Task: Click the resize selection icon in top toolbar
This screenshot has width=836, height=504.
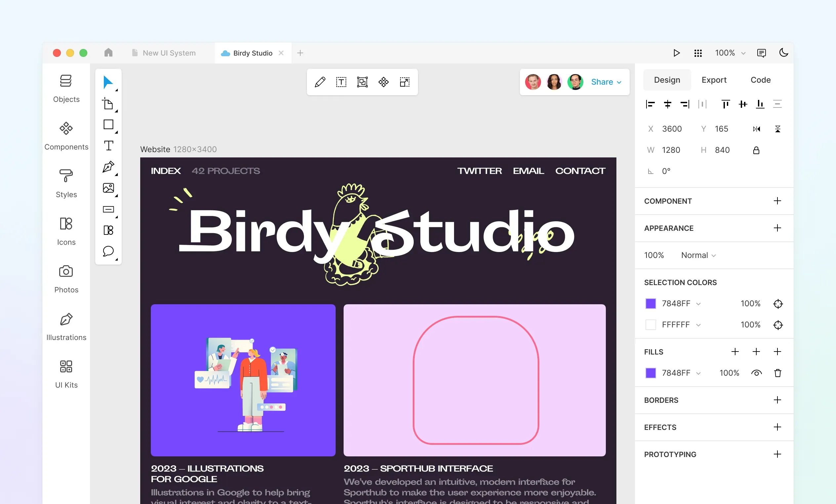Action: click(x=404, y=82)
